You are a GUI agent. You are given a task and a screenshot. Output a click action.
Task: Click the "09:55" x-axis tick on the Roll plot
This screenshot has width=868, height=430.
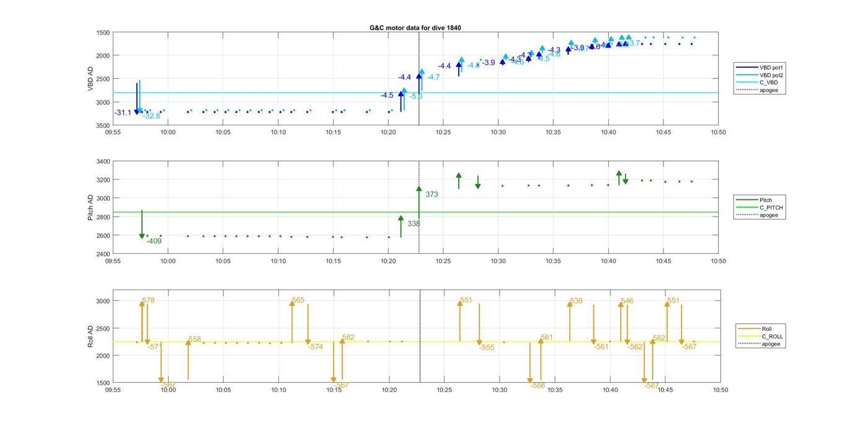113,390
